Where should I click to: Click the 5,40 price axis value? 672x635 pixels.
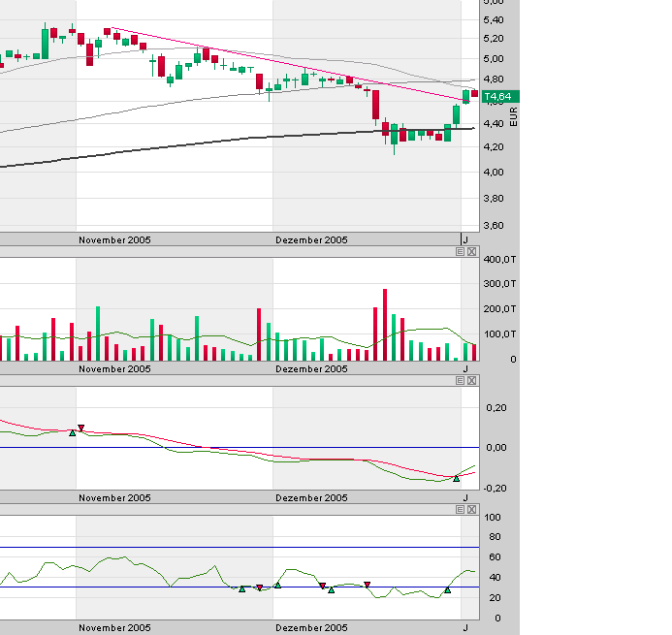(x=494, y=20)
